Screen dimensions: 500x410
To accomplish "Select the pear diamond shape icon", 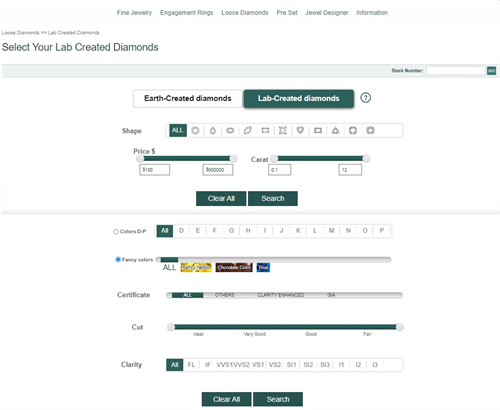I will [213, 130].
